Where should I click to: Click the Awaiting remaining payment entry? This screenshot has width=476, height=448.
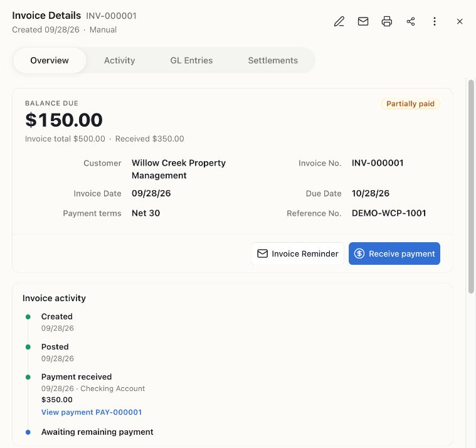[97, 432]
